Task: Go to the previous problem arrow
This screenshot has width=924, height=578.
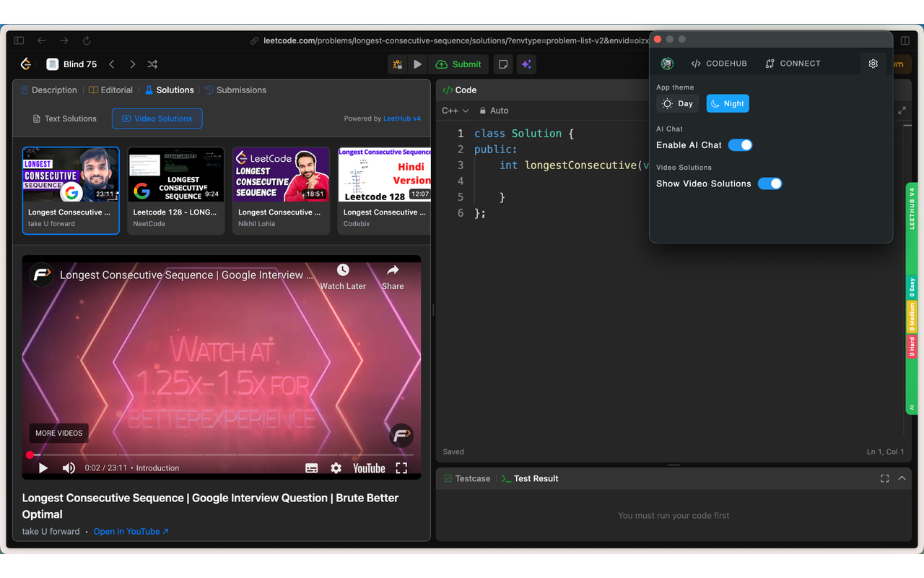Action: [112, 64]
